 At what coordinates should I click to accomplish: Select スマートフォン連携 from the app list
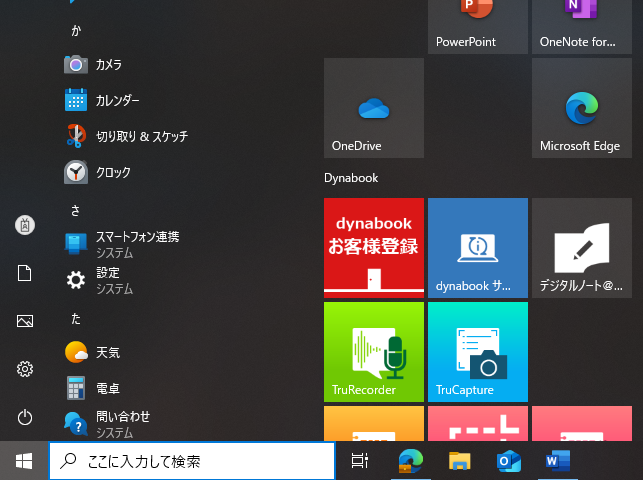point(136,244)
